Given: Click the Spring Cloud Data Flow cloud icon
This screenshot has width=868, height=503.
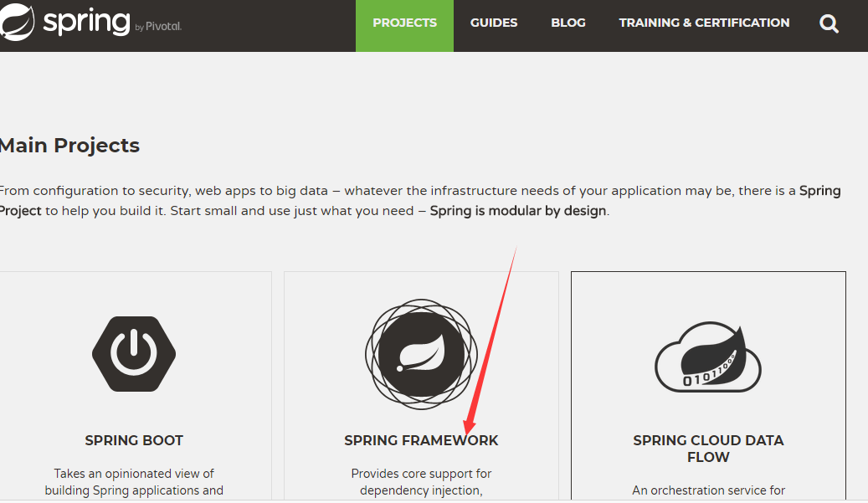Looking at the screenshot, I should tap(708, 357).
